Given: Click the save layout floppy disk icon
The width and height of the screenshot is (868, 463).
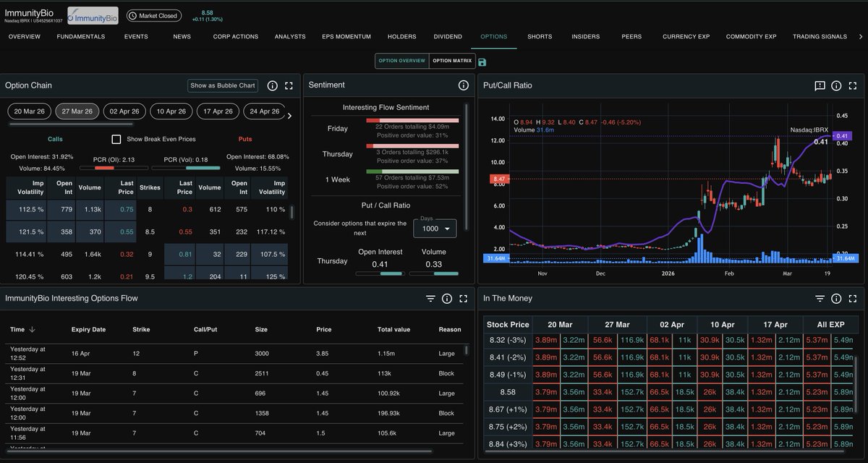Looking at the screenshot, I should pyautogui.click(x=482, y=62).
